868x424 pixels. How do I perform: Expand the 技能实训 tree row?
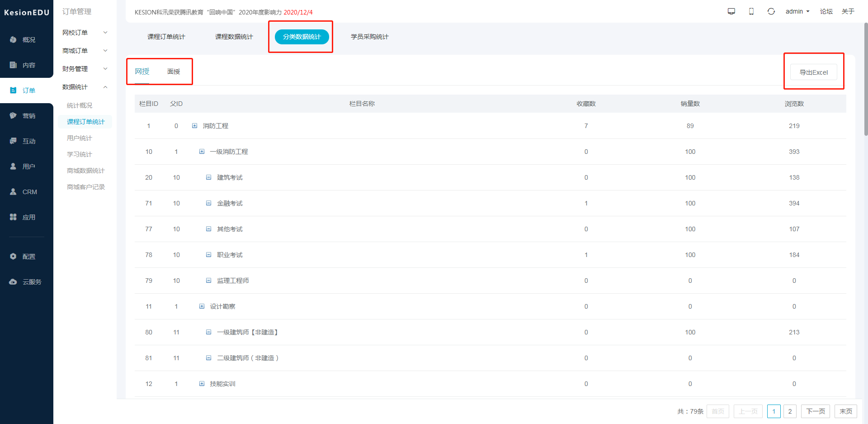point(202,384)
